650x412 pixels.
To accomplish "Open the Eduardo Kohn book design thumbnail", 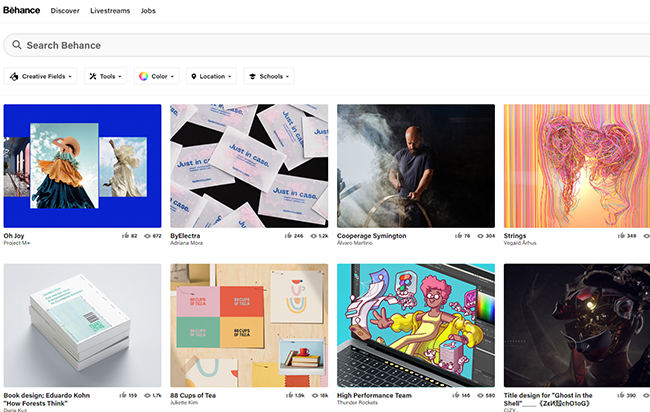I will [82, 325].
